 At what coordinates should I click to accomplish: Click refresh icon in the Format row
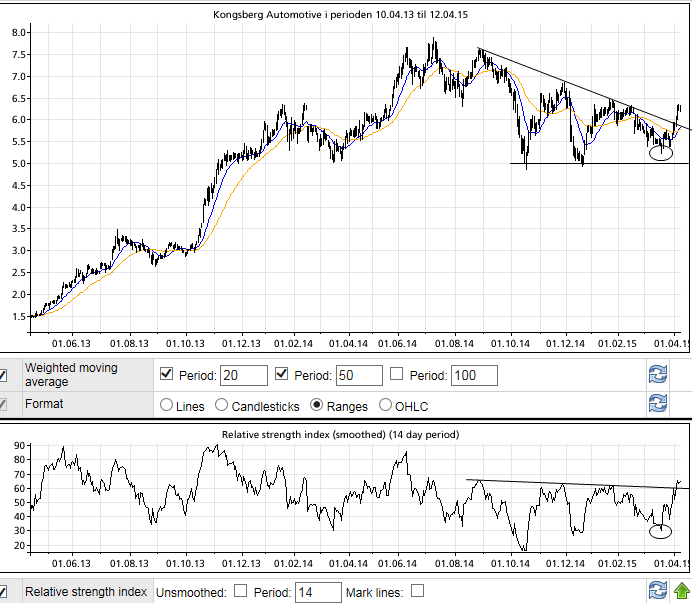[x=657, y=405]
